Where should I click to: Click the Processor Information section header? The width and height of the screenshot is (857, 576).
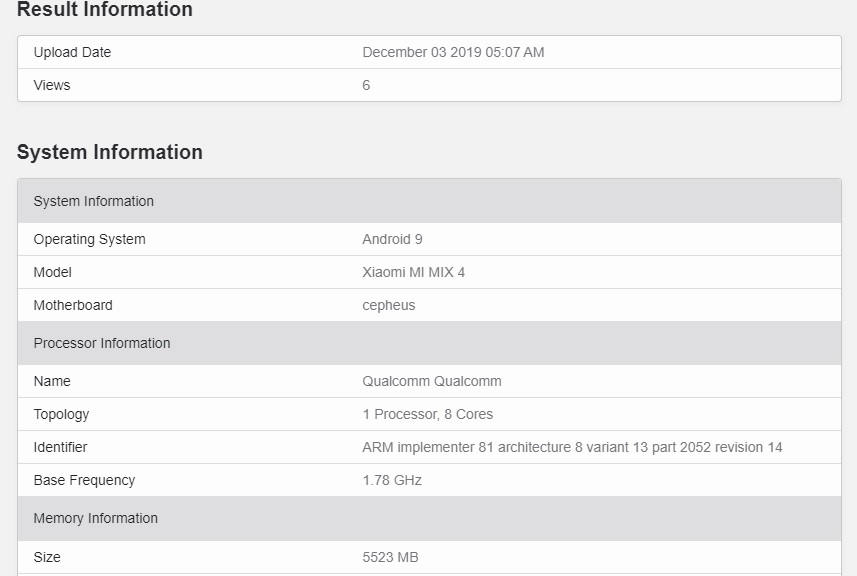(429, 343)
